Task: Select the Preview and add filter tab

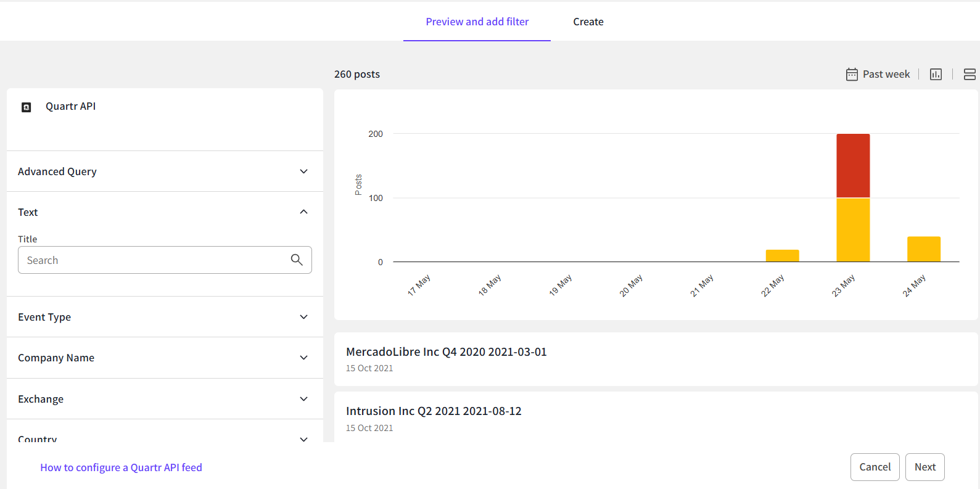Action: pyautogui.click(x=477, y=22)
